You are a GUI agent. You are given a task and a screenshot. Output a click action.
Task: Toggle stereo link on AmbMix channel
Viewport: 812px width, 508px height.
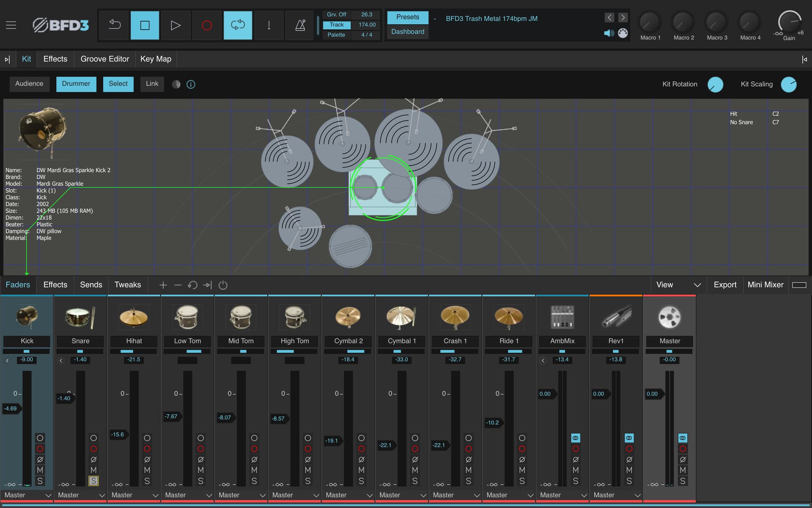click(x=576, y=438)
